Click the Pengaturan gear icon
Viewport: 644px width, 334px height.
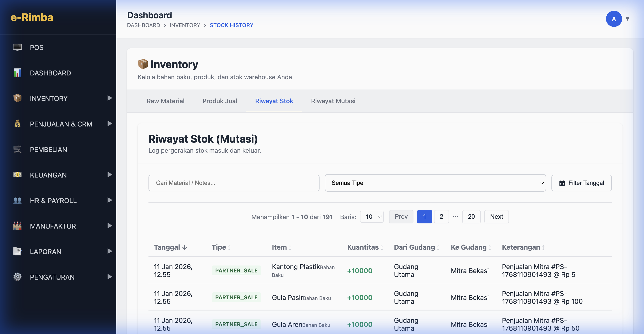17,277
